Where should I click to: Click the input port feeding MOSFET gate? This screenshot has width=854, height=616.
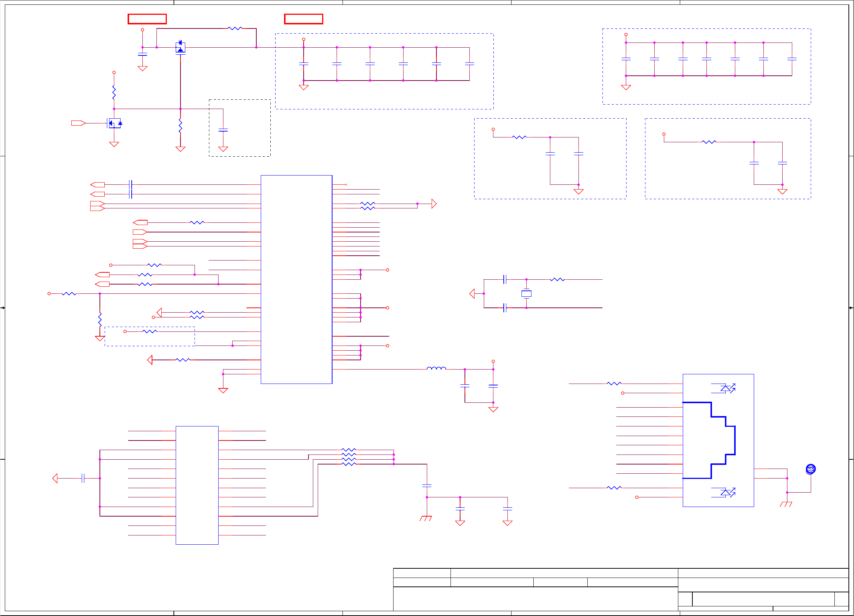coord(78,123)
